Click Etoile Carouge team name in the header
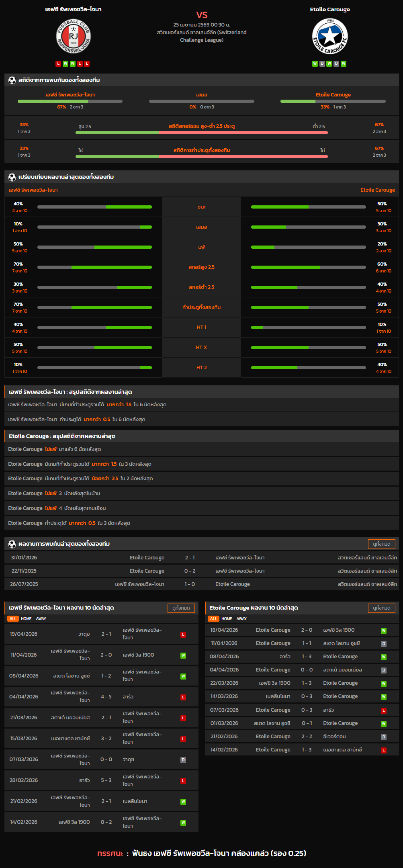This screenshot has width=403, height=868. (330, 9)
